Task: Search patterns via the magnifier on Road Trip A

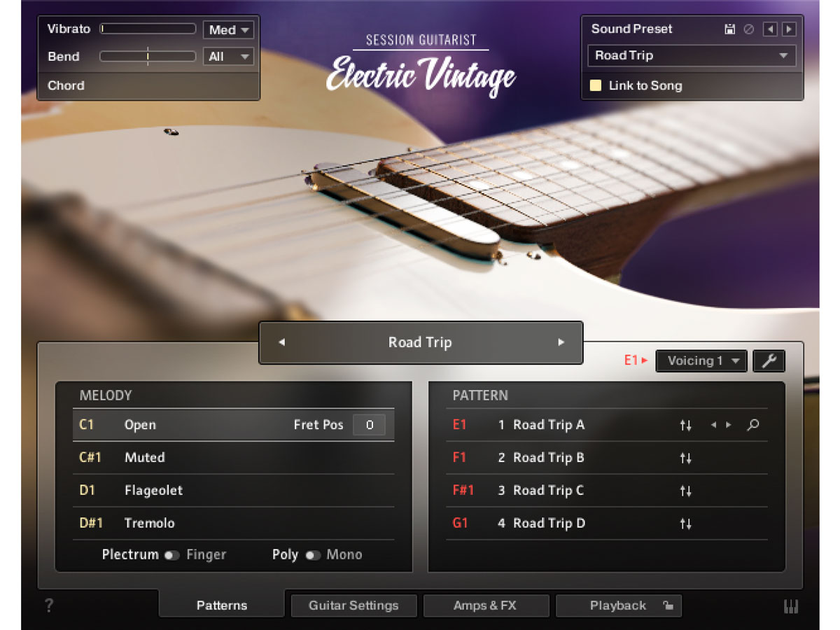Action: click(753, 425)
